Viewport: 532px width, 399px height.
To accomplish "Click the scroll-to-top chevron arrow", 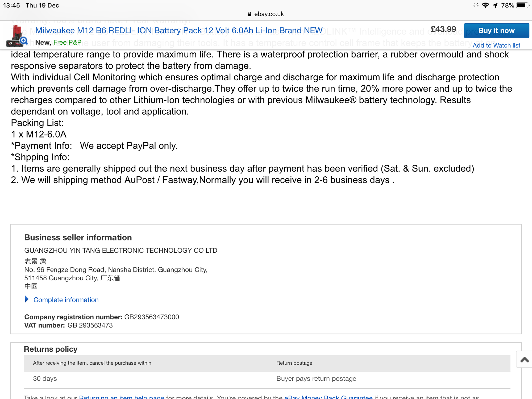I will pyautogui.click(x=525, y=360).
